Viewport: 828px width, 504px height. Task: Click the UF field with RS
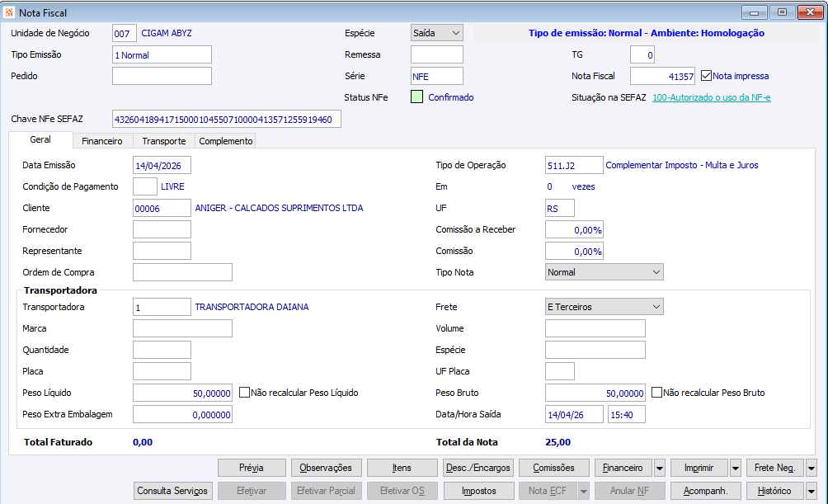(560, 208)
